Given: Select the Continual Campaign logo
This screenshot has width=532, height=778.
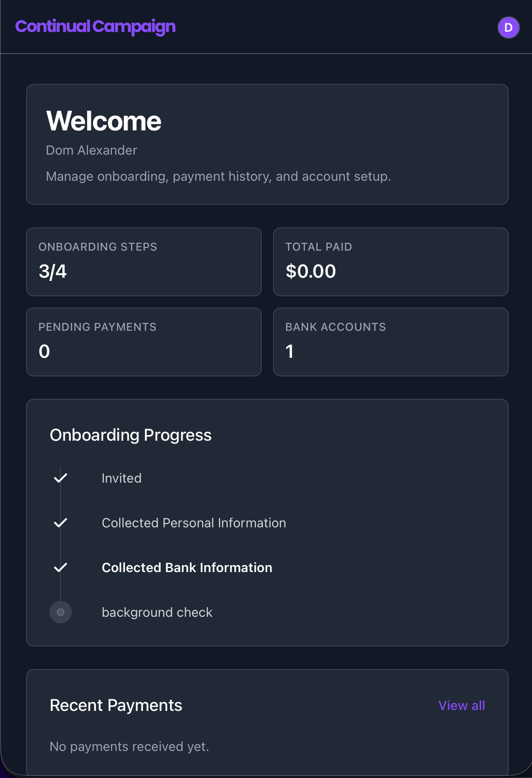Looking at the screenshot, I should [x=95, y=26].
